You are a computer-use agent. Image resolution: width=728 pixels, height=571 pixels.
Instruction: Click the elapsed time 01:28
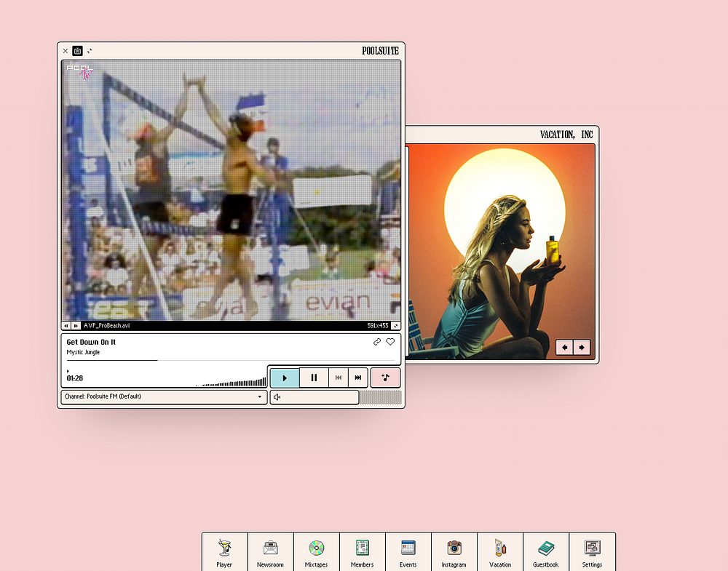pyautogui.click(x=75, y=378)
